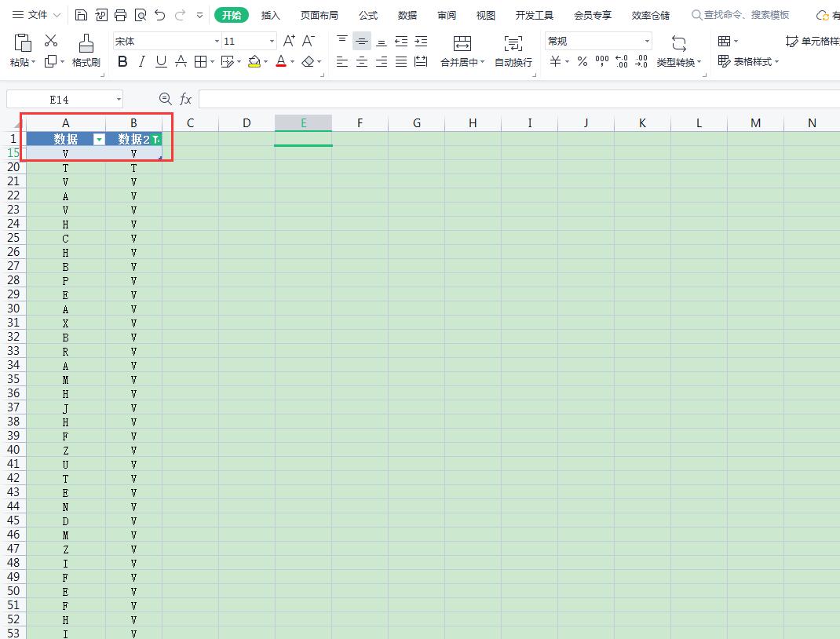
Task: Toggle Underline formatting
Action: coord(161,61)
